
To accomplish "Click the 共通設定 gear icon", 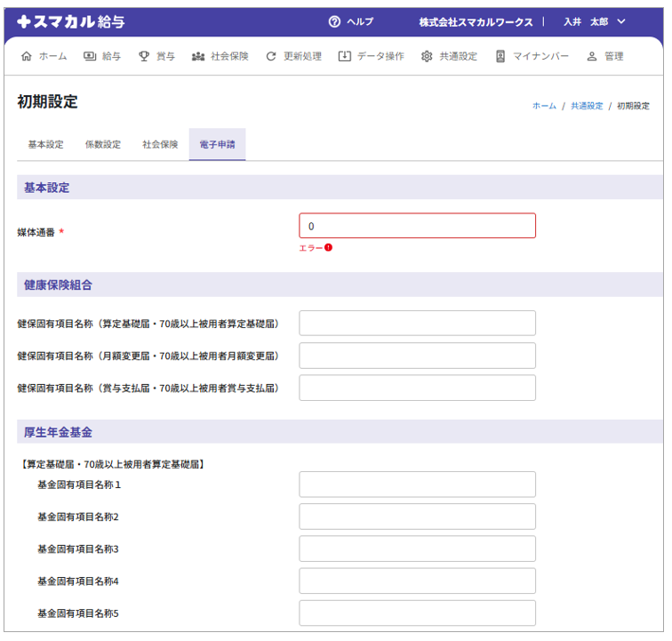I will click(x=427, y=56).
